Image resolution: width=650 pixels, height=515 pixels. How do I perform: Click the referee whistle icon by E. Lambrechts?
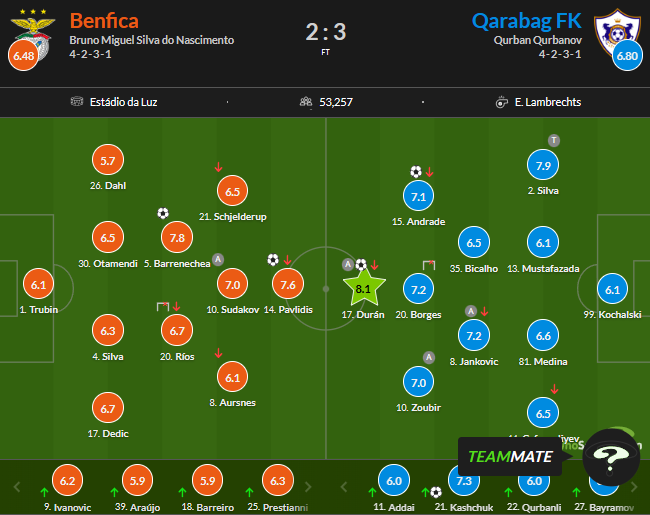(502, 101)
